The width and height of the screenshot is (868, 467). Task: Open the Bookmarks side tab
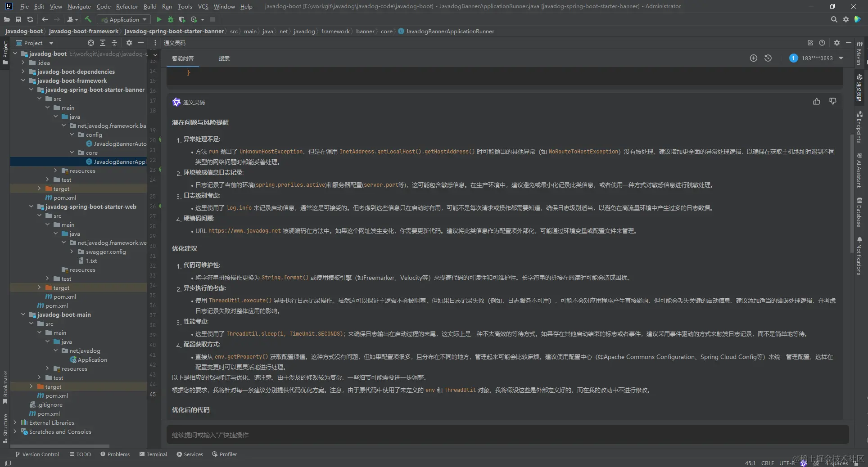(x=5, y=387)
